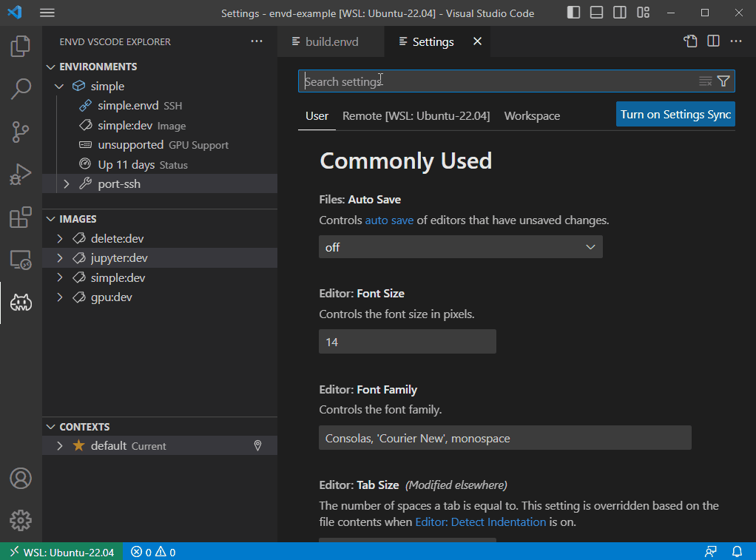Collapse the ENVIRONMENTS section

coord(50,67)
